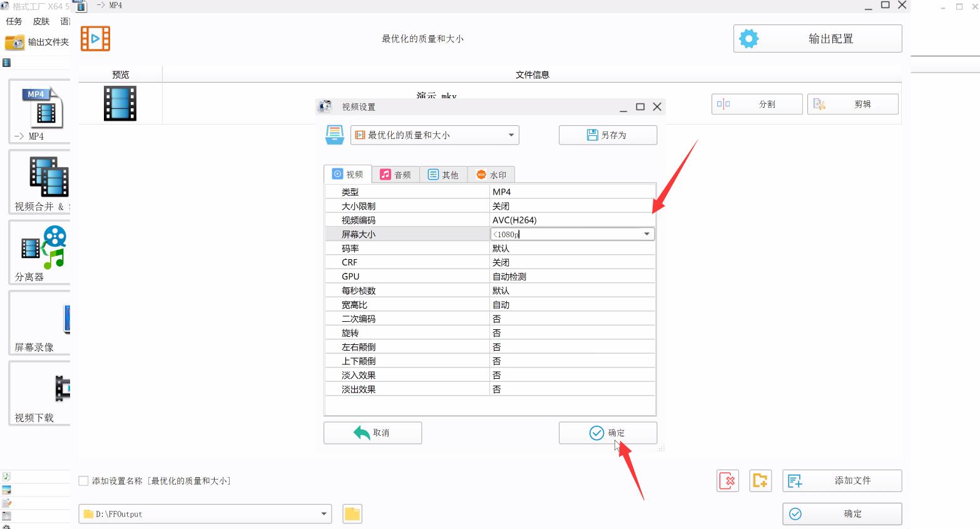Open the 皮肤 menu
Screen dimensions: 980x529
[x=41, y=21]
